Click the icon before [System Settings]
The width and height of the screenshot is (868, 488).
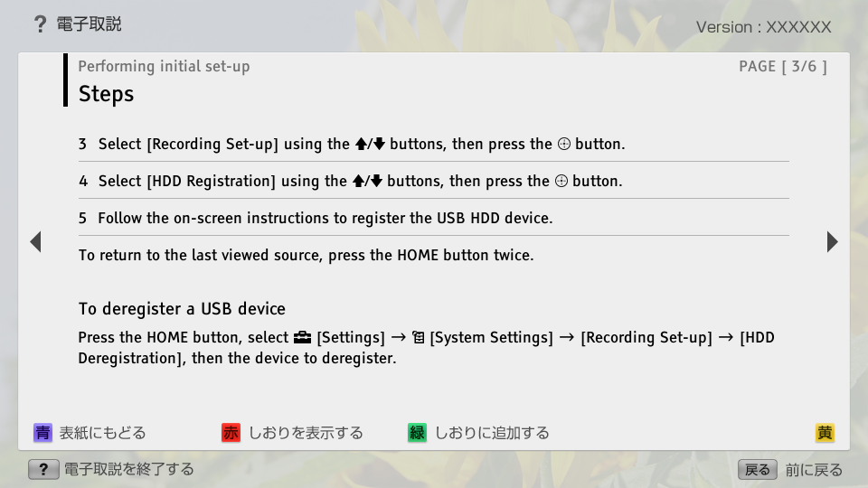tap(418, 338)
